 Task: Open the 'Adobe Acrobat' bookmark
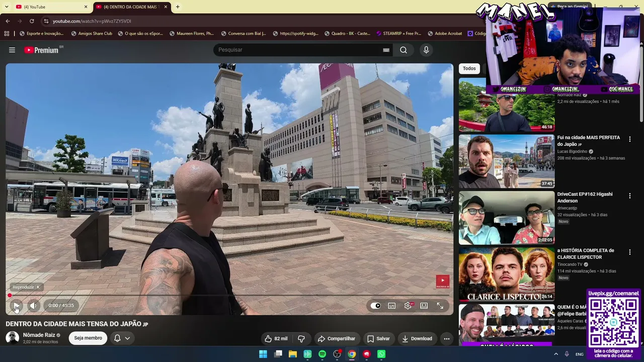pyautogui.click(x=445, y=33)
